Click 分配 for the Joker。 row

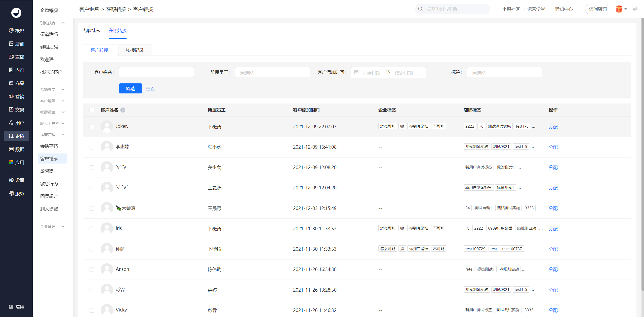point(553,127)
